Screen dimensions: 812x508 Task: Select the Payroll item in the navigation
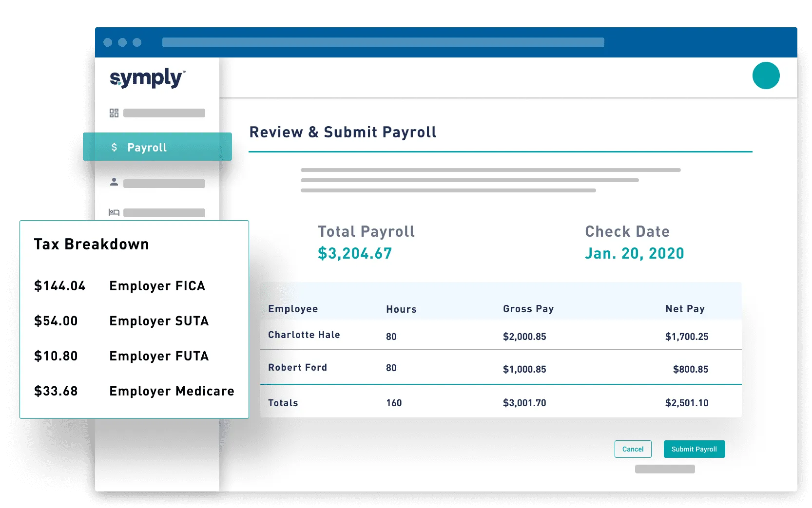coord(146,147)
